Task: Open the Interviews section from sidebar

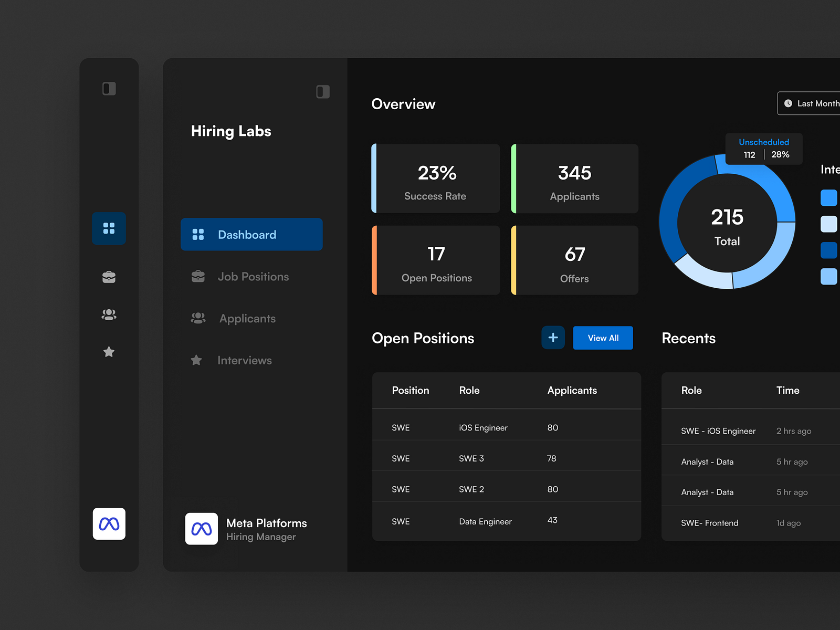Action: point(245,360)
